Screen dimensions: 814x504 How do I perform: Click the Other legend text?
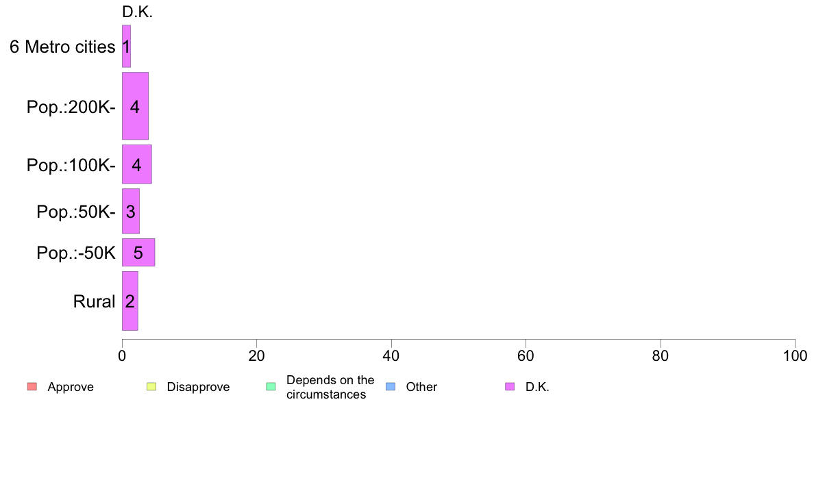pos(421,387)
